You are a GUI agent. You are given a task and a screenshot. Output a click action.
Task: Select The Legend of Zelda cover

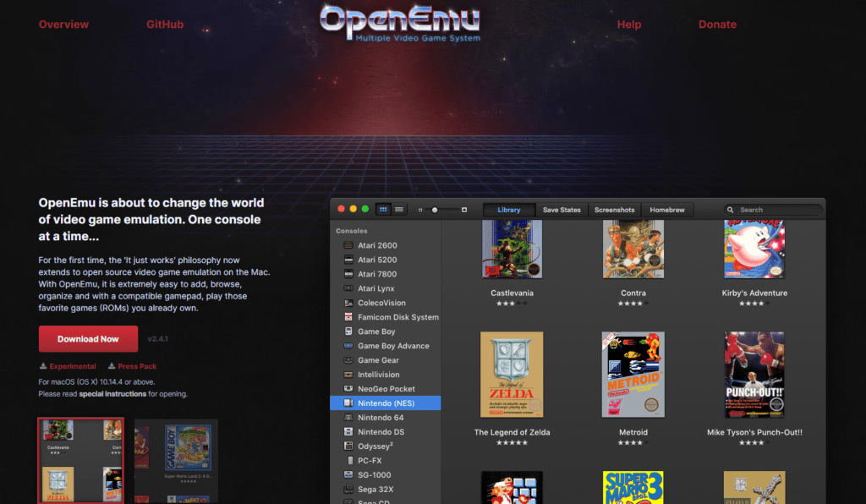(512, 375)
